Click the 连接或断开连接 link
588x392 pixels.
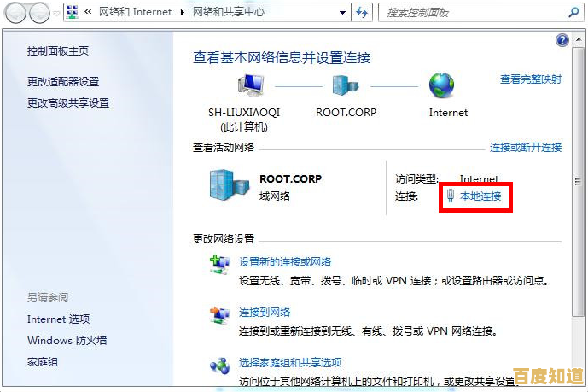[526, 148]
